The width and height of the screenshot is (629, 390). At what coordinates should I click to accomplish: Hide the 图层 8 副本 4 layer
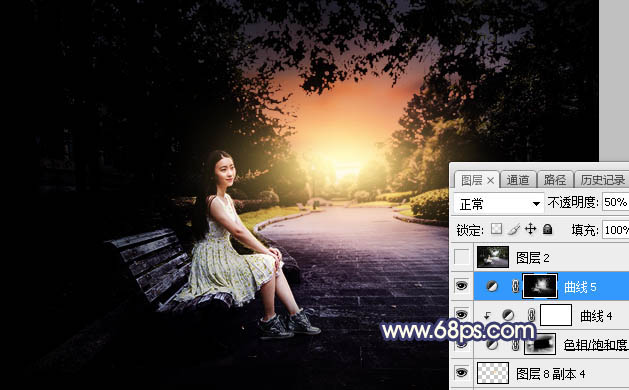(462, 373)
